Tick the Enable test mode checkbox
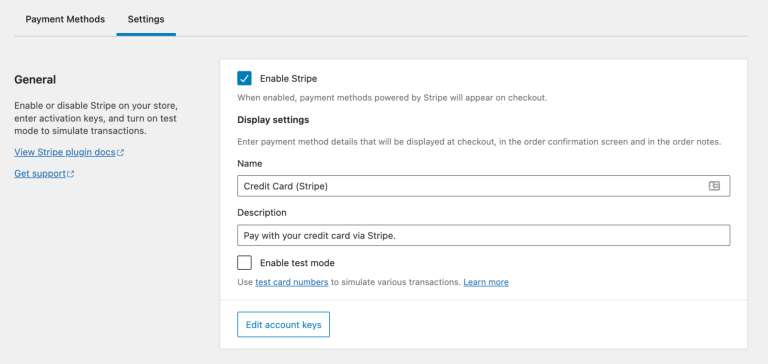 coord(244,263)
